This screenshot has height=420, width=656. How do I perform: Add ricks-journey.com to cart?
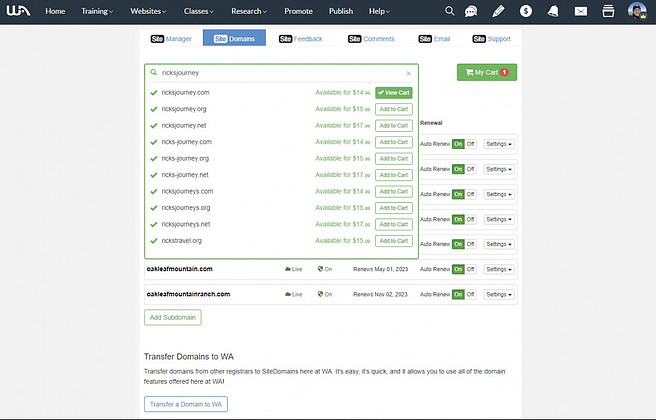[394, 142]
